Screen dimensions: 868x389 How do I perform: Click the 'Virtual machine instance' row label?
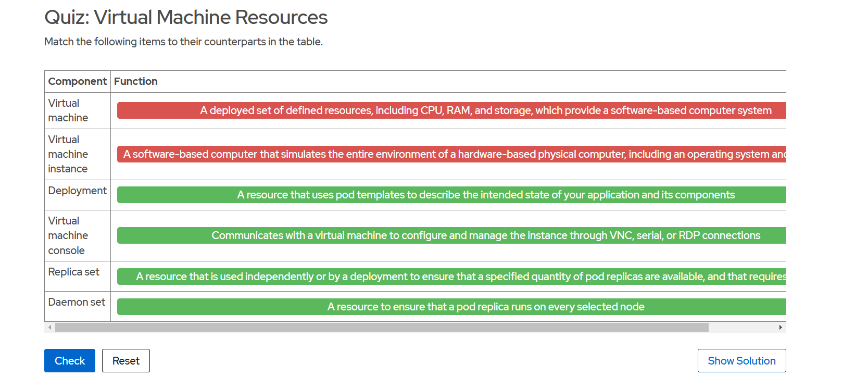pyautogui.click(x=68, y=154)
